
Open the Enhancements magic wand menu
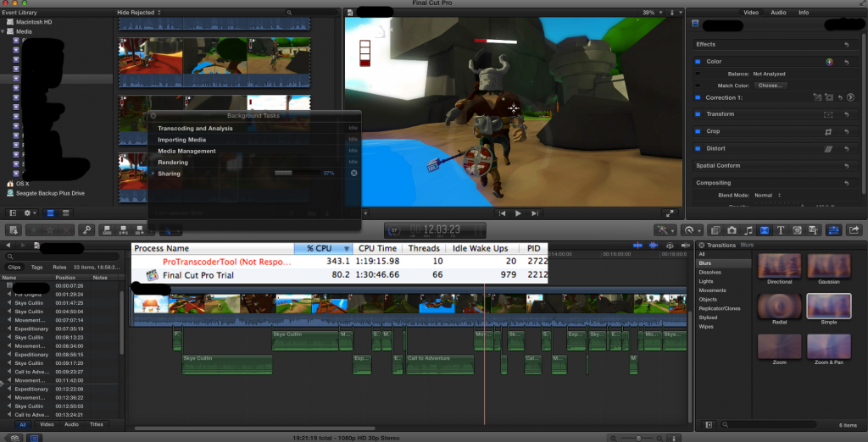[664, 229]
